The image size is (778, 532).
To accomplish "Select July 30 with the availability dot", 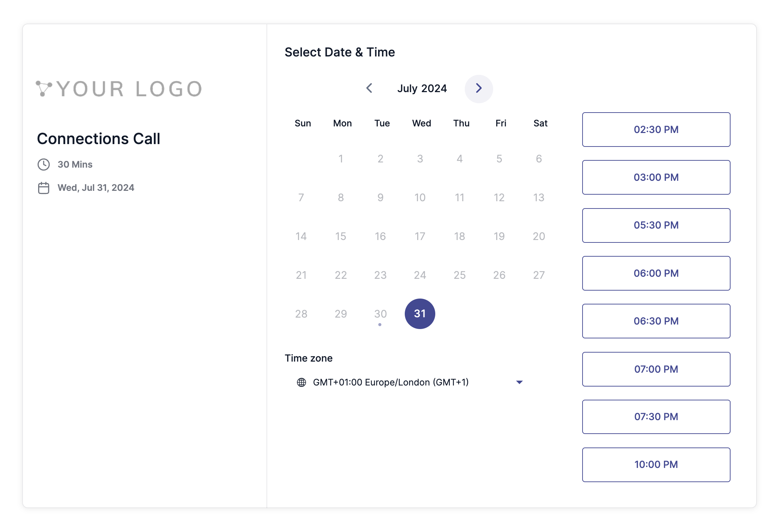I will tap(380, 313).
